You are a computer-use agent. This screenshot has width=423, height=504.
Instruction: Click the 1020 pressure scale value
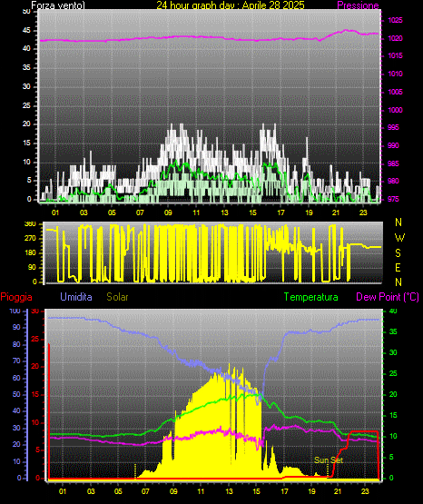click(x=395, y=38)
